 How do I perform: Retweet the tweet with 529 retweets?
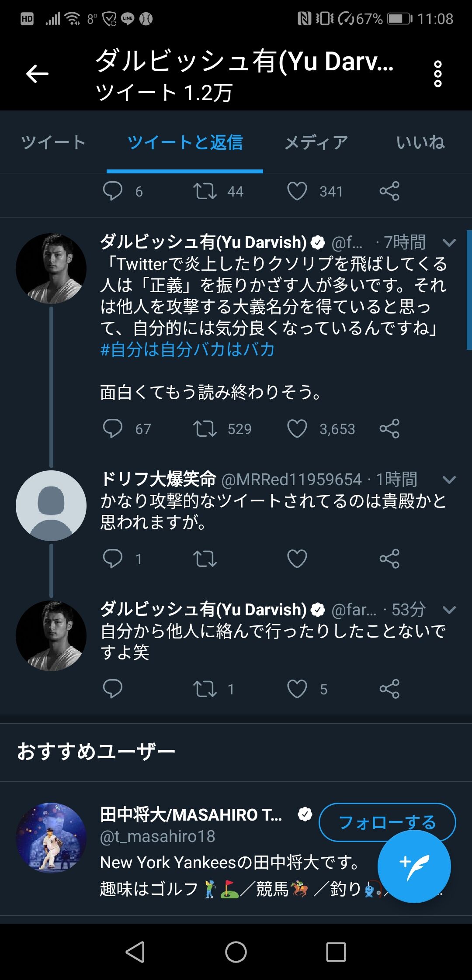click(x=205, y=428)
